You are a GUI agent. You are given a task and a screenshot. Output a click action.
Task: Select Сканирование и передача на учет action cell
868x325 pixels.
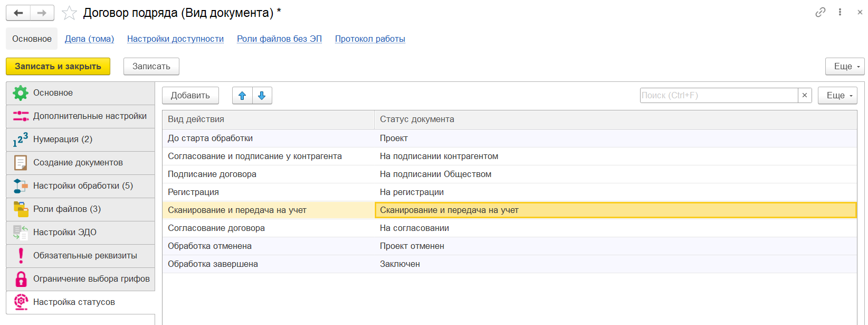[x=269, y=210]
